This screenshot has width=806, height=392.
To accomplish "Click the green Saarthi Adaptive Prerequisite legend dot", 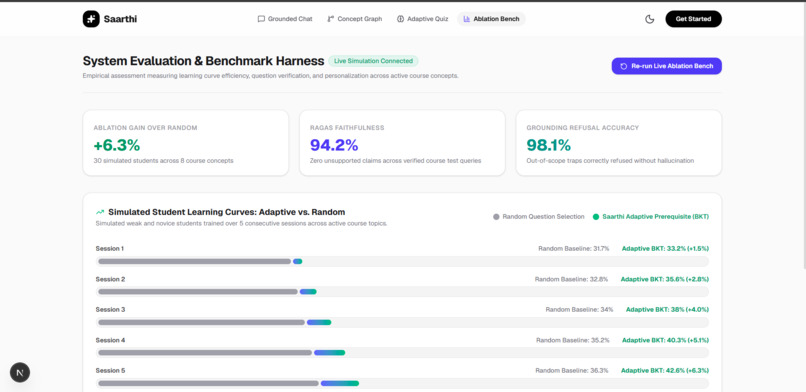I will [596, 217].
